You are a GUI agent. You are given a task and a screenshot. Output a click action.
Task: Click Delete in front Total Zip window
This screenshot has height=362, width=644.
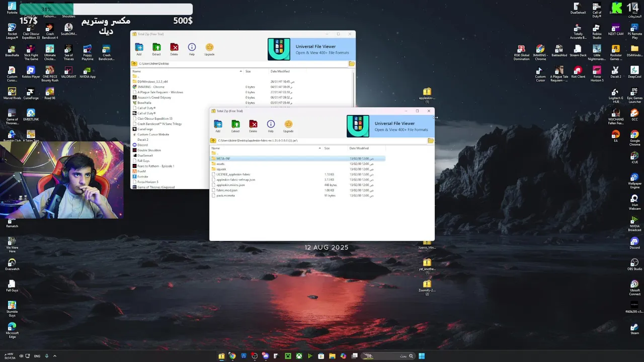(x=253, y=126)
